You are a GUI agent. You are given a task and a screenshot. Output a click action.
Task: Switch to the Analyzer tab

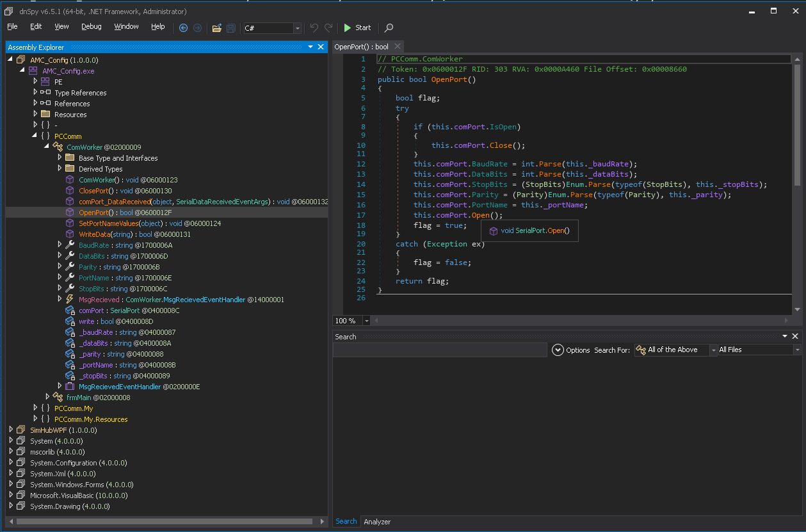(x=377, y=522)
